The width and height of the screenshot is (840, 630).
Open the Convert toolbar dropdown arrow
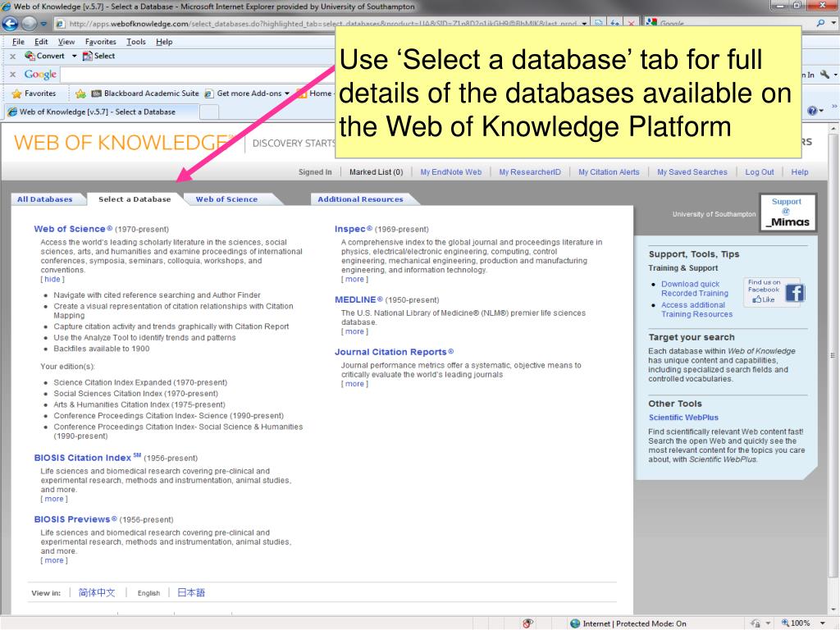(74, 56)
